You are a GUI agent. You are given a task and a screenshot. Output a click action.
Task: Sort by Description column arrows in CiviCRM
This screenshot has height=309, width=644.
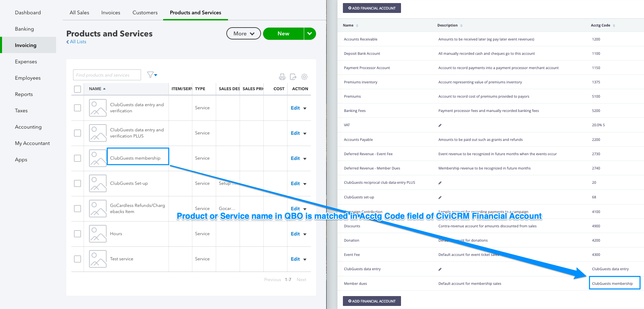tap(461, 26)
